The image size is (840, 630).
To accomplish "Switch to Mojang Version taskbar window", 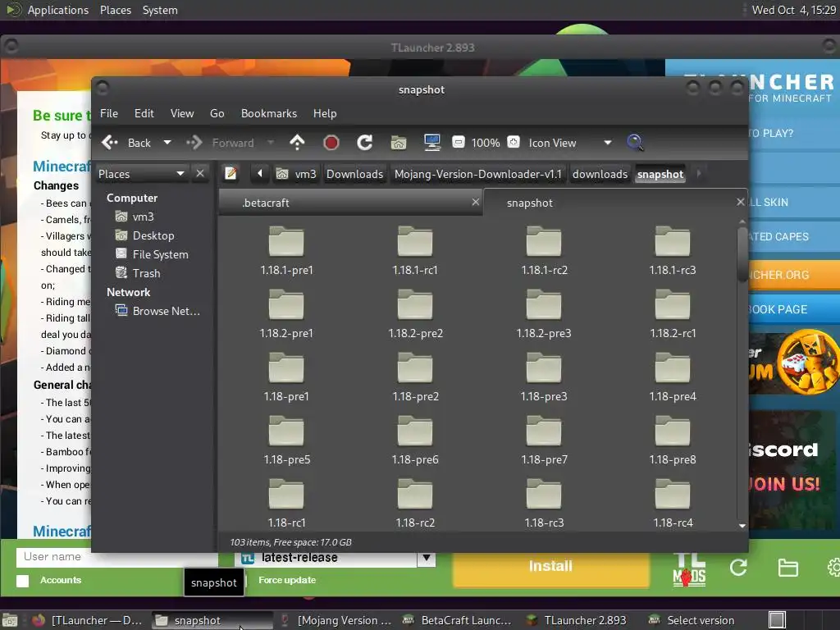I will 336,620.
